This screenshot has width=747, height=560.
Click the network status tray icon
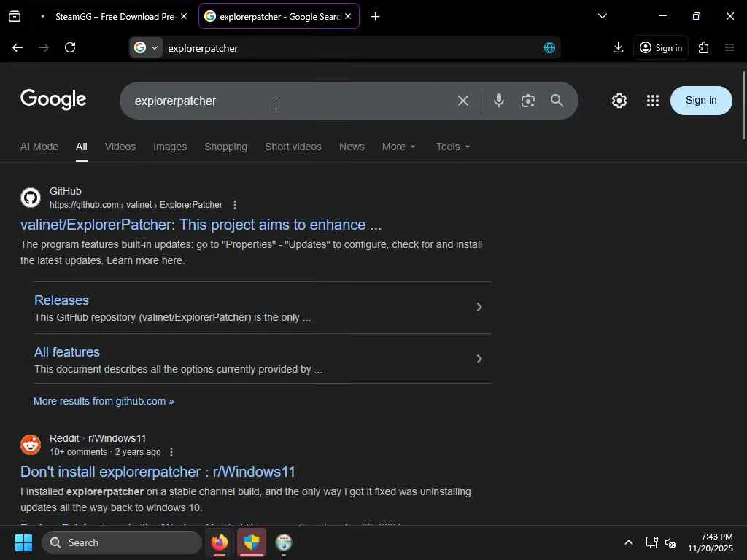(651, 542)
